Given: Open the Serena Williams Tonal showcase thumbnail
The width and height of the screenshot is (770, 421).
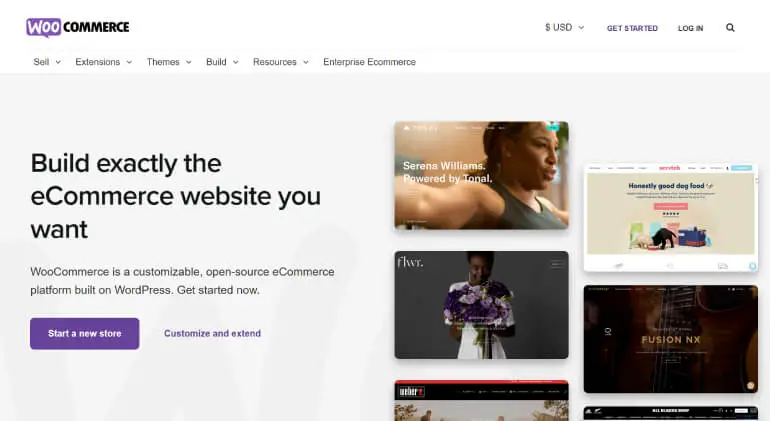Looking at the screenshot, I should (x=481, y=176).
